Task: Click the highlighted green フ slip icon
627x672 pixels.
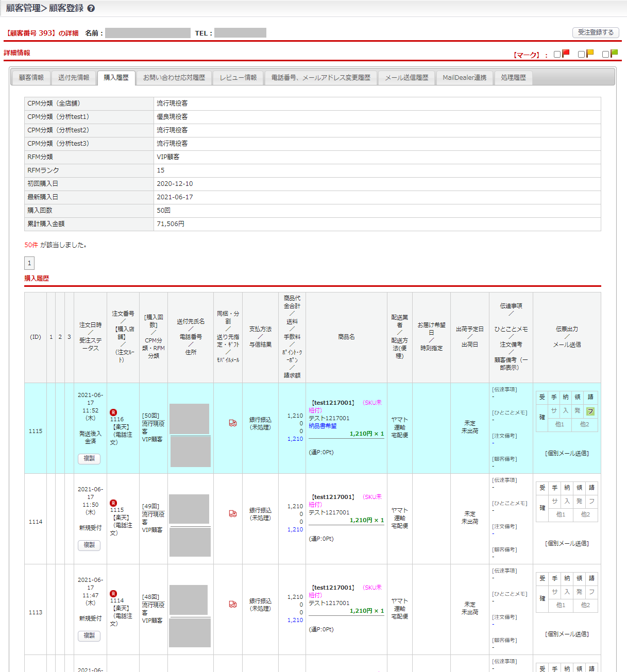Action: click(x=590, y=411)
